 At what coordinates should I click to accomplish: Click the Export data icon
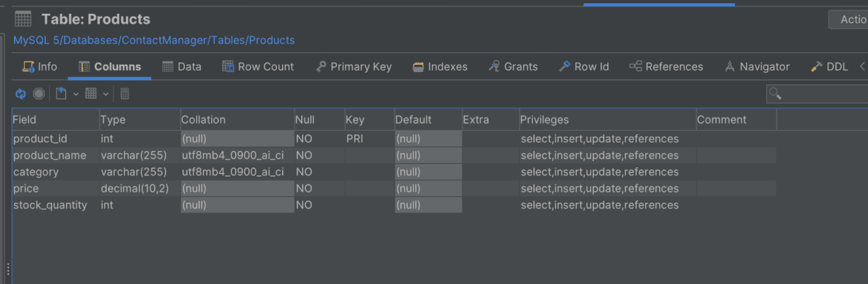[x=61, y=94]
